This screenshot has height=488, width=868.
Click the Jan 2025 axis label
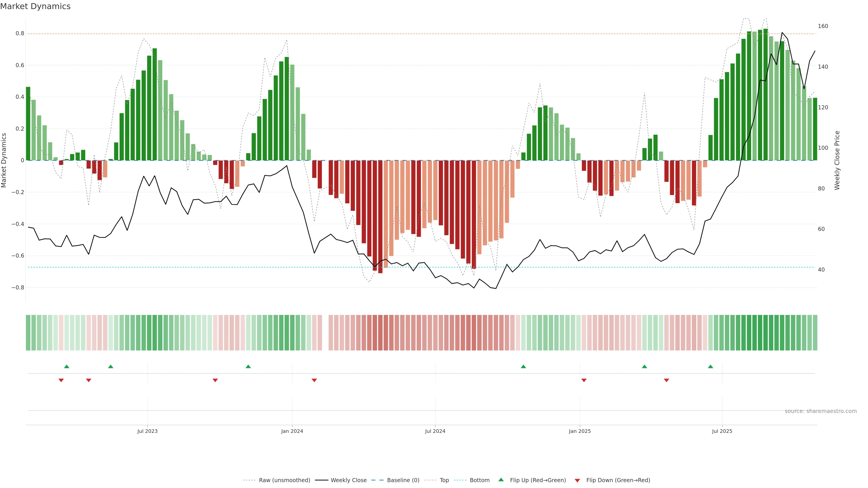[x=580, y=431]
